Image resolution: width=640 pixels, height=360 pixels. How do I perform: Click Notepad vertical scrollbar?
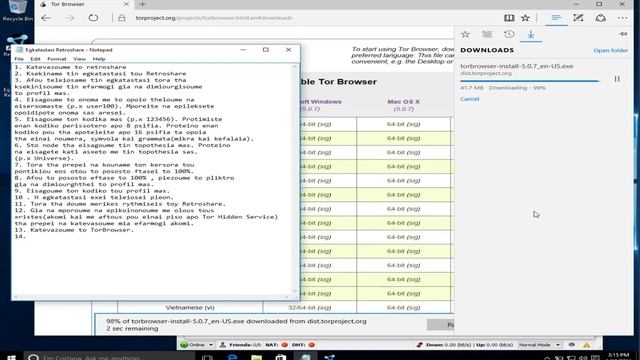point(295,179)
